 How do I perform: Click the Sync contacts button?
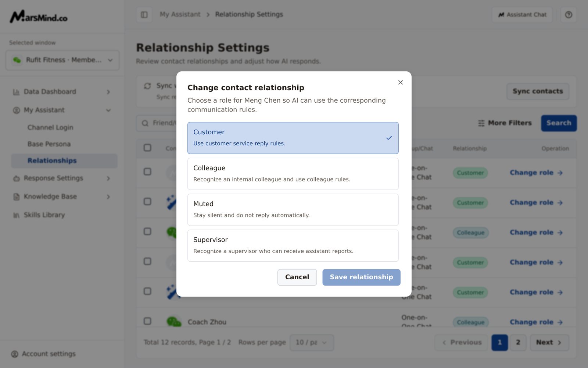(538, 91)
